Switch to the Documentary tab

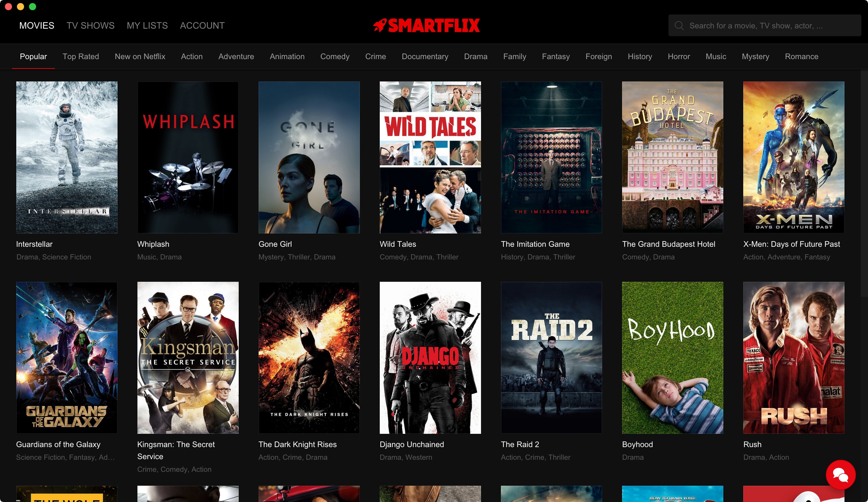point(425,56)
